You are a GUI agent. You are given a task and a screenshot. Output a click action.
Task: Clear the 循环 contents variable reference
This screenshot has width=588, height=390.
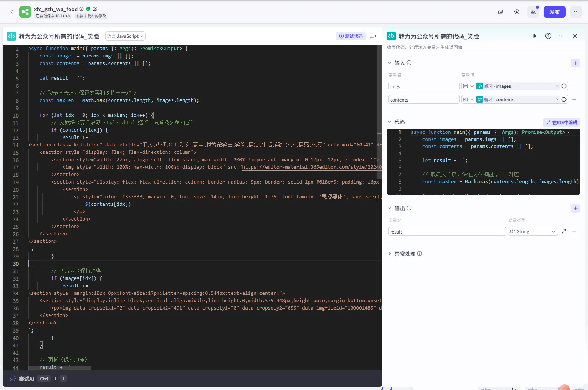pyautogui.click(x=557, y=99)
